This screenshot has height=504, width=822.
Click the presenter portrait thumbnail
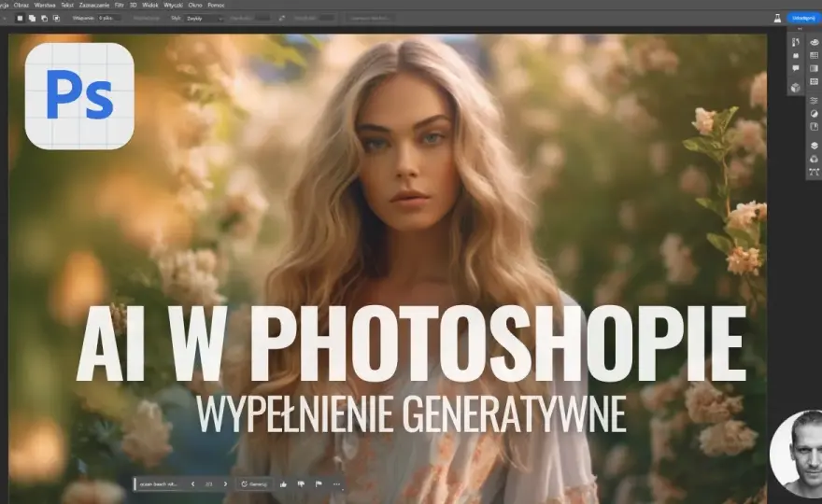796,454
